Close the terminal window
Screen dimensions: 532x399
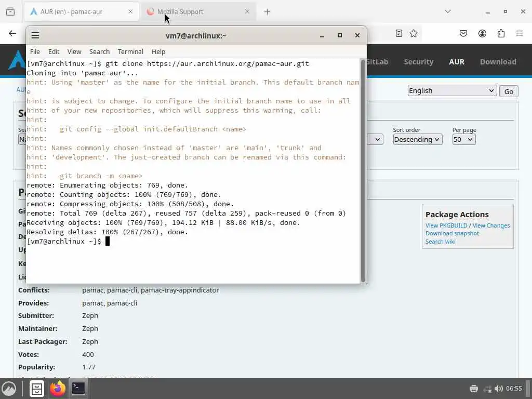pos(357,35)
